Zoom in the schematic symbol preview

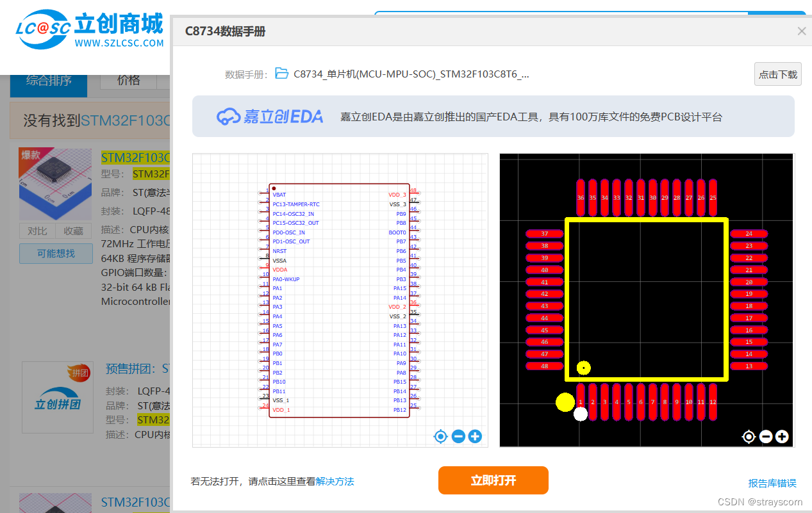point(475,437)
